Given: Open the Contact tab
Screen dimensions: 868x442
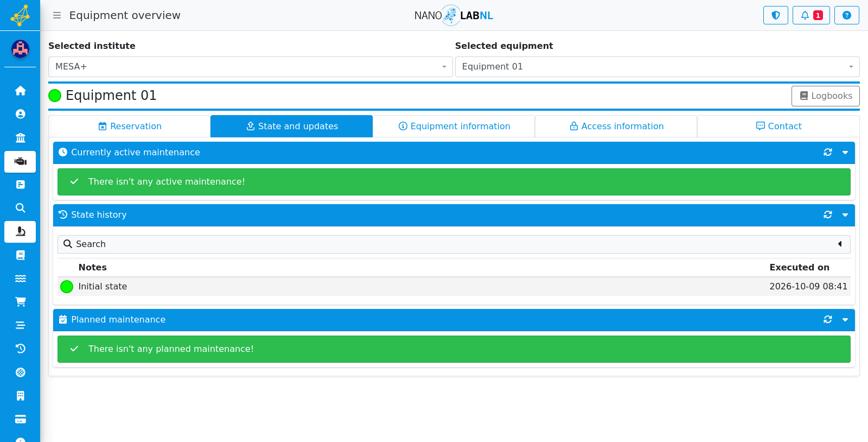Looking at the screenshot, I should point(778,126).
